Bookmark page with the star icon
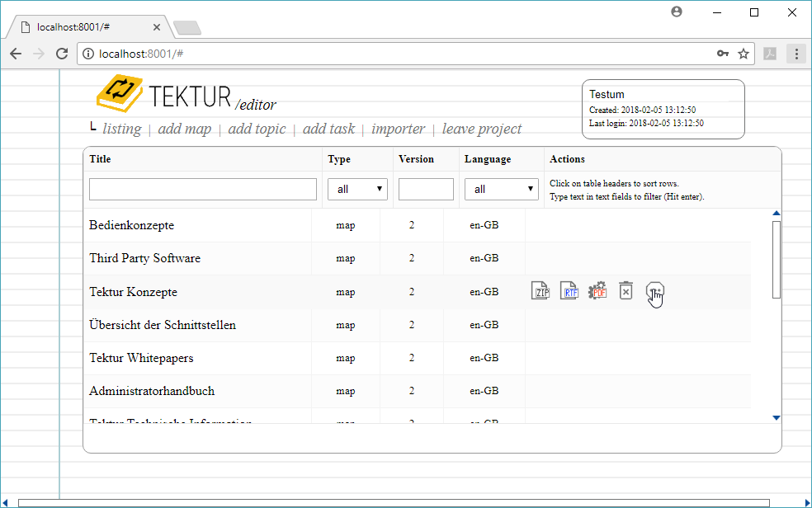The image size is (812, 508). click(744, 54)
